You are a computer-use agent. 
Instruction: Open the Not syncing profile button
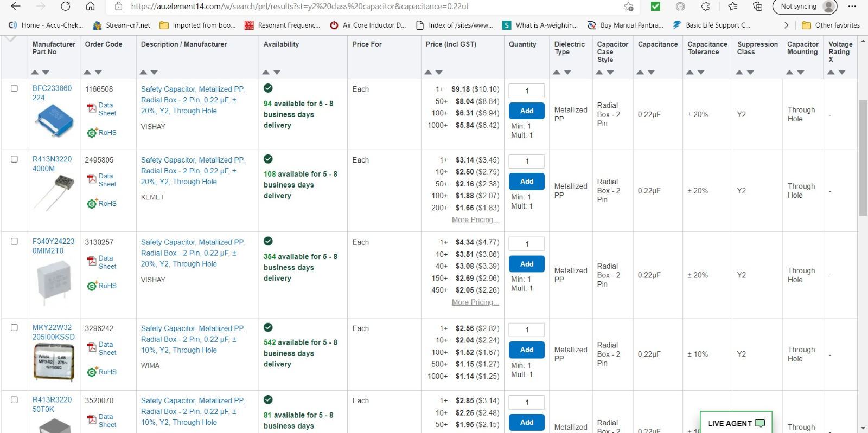pos(805,7)
